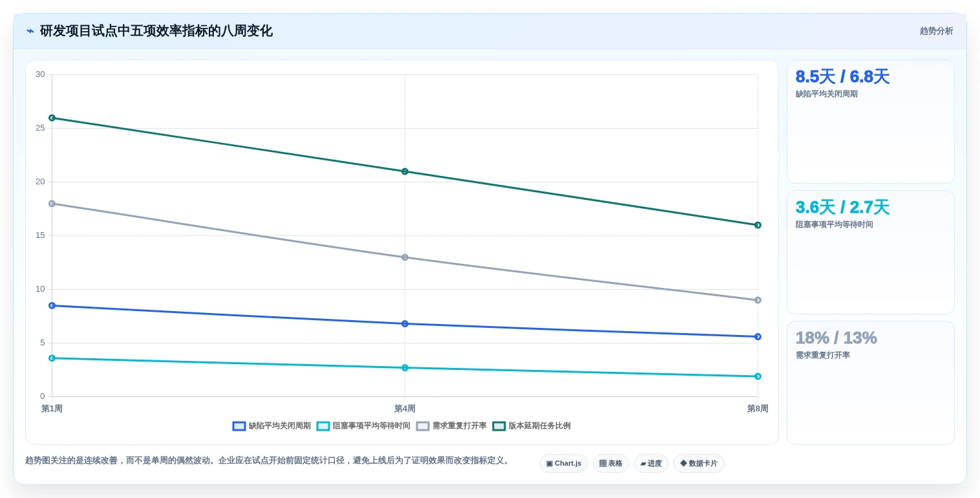Click the y-axis label 5
Image resolution: width=980 pixels, height=498 pixels.
tap(43, 343)
